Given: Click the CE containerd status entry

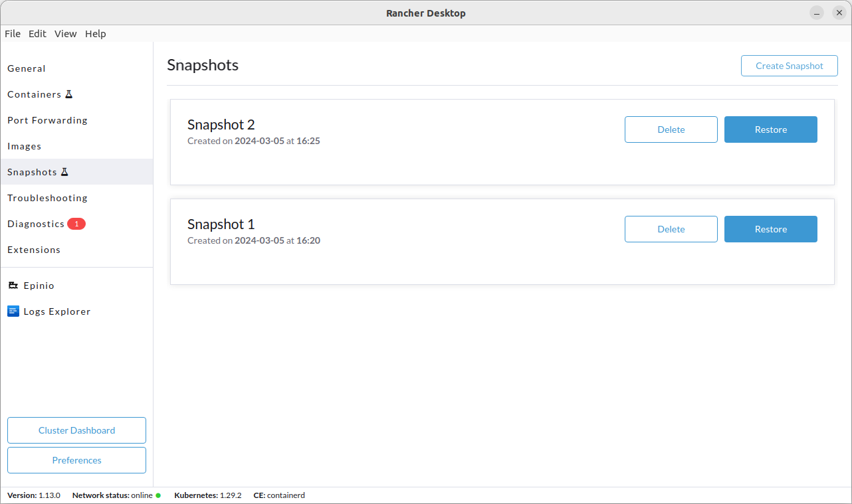Looking at the screenshot, I should point(279,495).
